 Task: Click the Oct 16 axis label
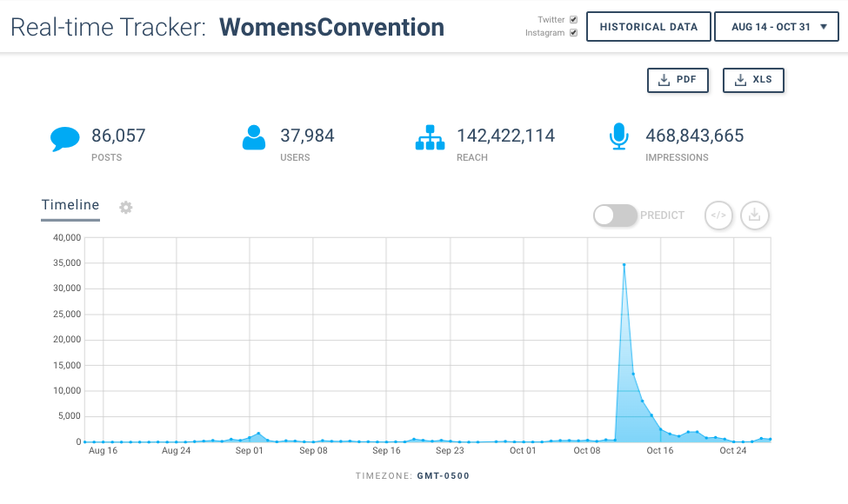click(x=660, y=450)
